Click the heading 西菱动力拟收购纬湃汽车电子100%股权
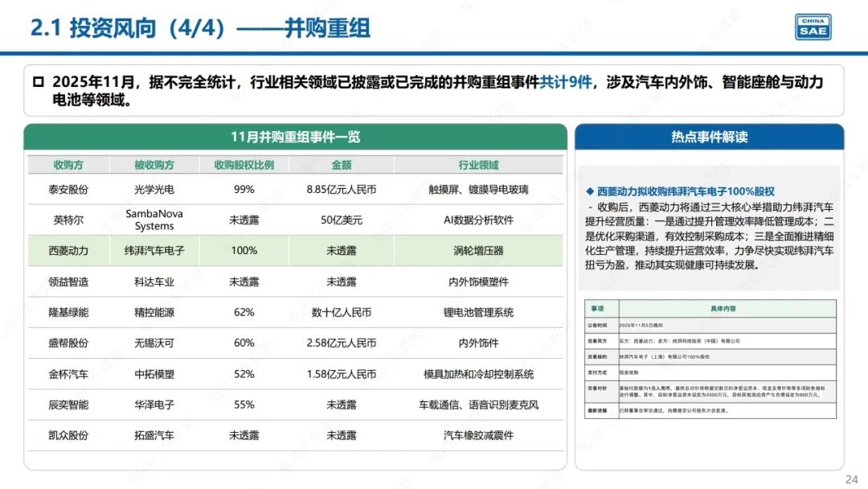The image size is (868, 489). 686,191
